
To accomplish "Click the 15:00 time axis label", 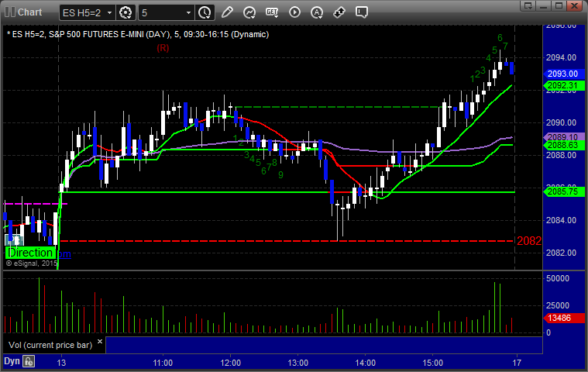I will pos(433,363).
